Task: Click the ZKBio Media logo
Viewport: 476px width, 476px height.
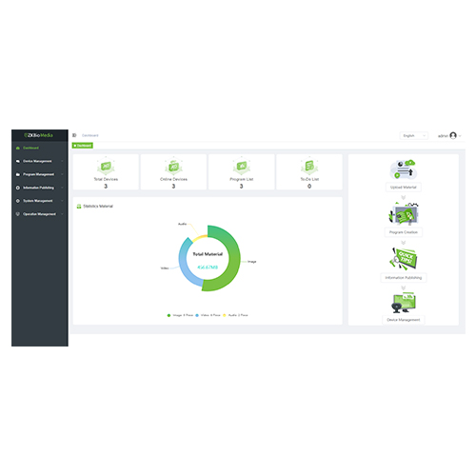Action: pos(38,135)
